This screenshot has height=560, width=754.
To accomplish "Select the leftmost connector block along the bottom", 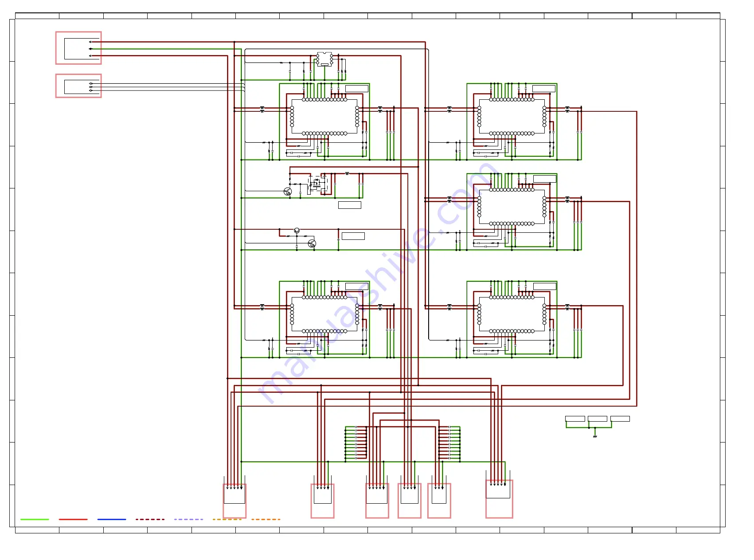I will tap(234, 501).
